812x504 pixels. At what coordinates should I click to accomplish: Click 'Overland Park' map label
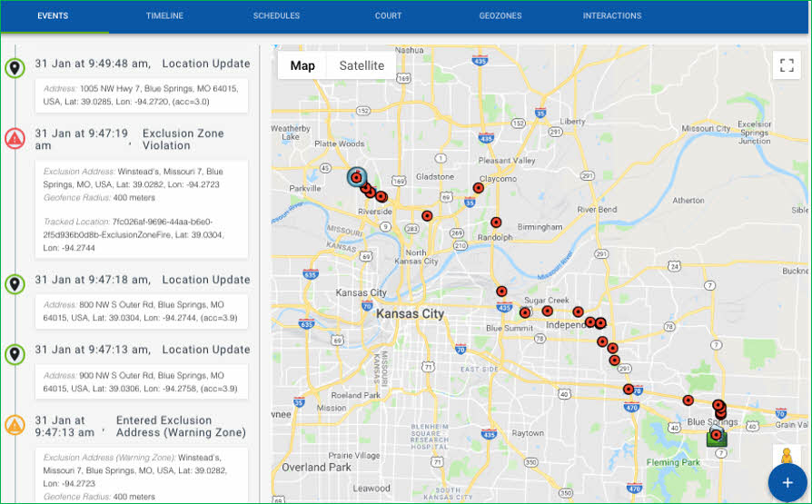[316, 468]
